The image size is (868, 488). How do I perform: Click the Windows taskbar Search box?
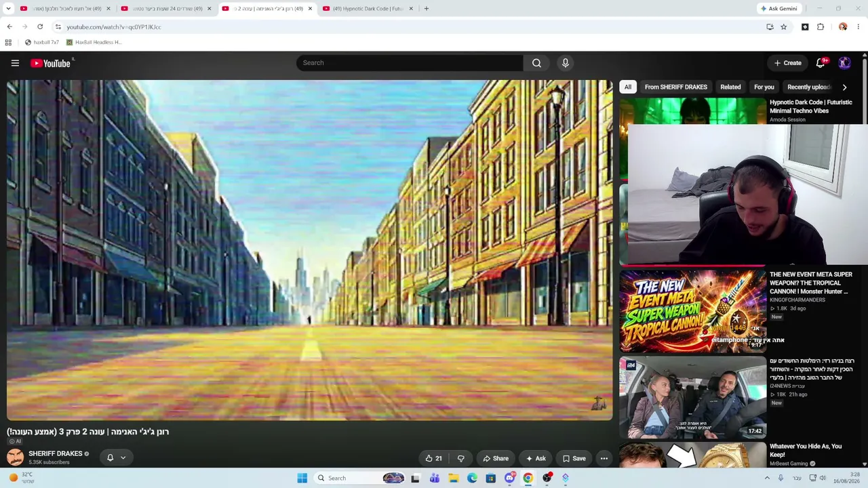(x=359, y=478)
